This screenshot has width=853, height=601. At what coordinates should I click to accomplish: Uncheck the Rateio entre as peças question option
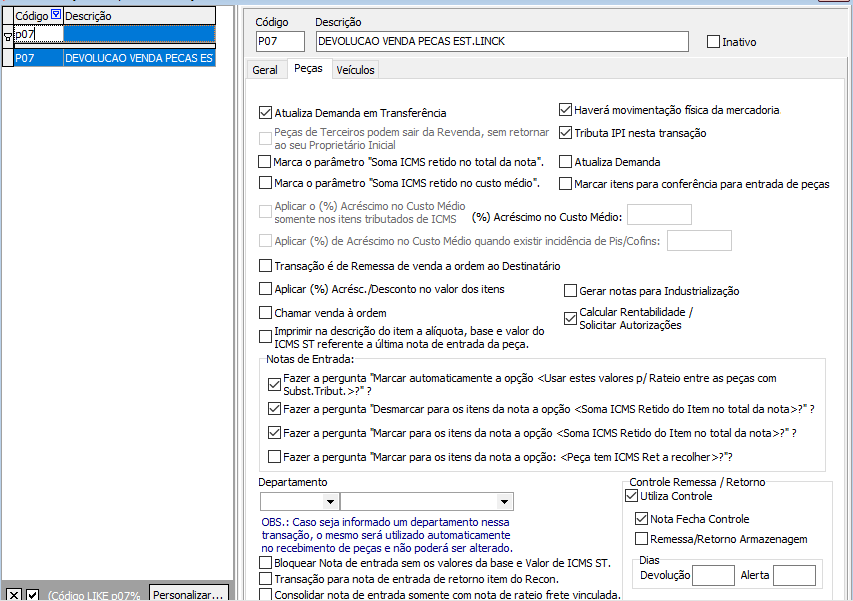pos(274,384)
